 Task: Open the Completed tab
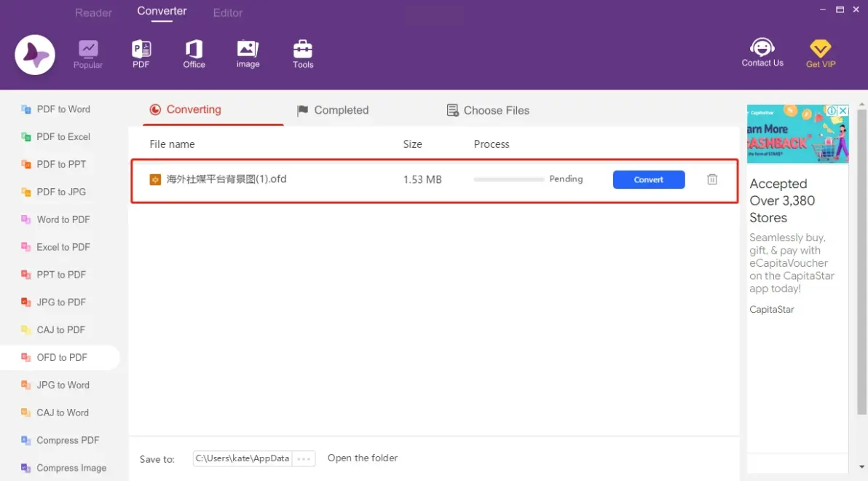point(333,110)
